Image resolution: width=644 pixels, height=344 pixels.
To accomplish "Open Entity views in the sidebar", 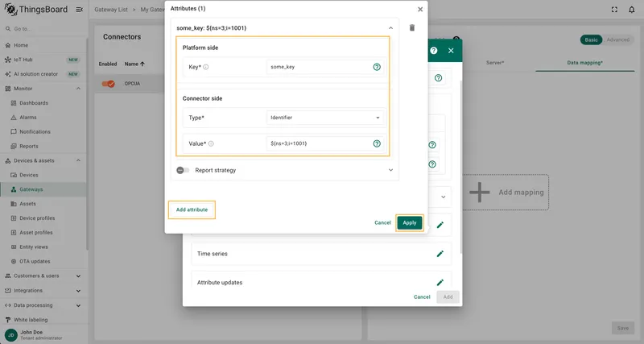I will [43, 247].
